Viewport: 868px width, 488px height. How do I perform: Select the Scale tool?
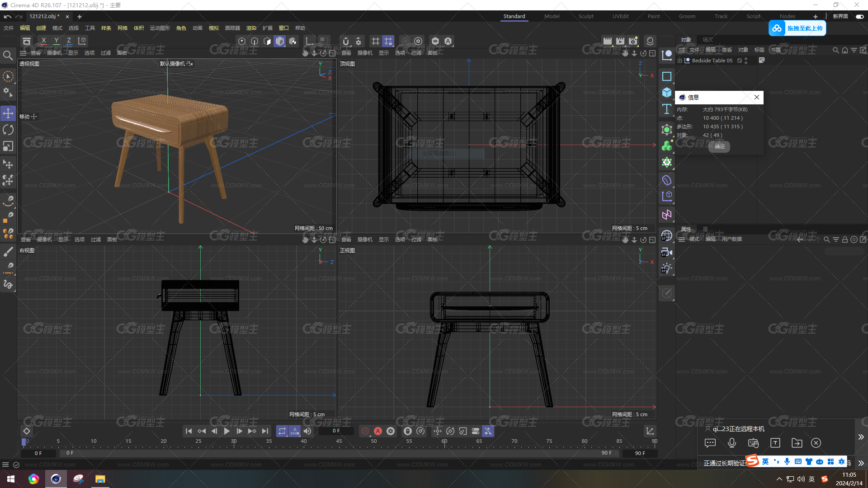pos(8,146)
